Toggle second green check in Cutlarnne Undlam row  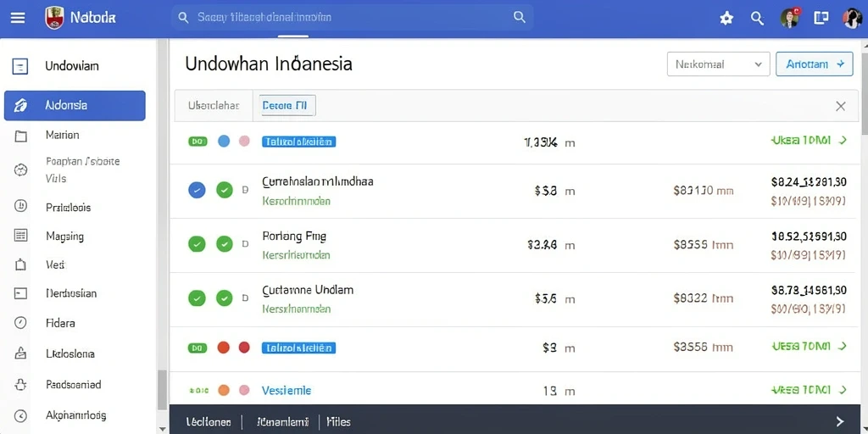[x=224, y=298]
